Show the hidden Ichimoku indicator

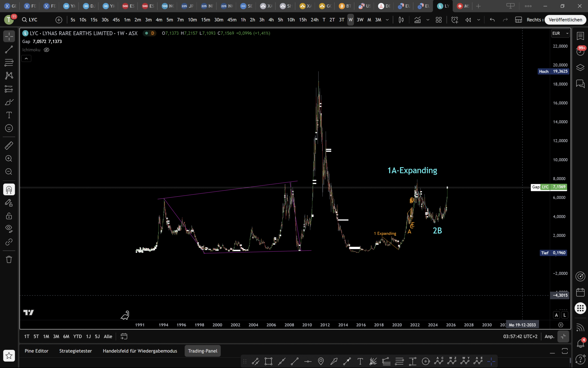(x=46, y=50)
